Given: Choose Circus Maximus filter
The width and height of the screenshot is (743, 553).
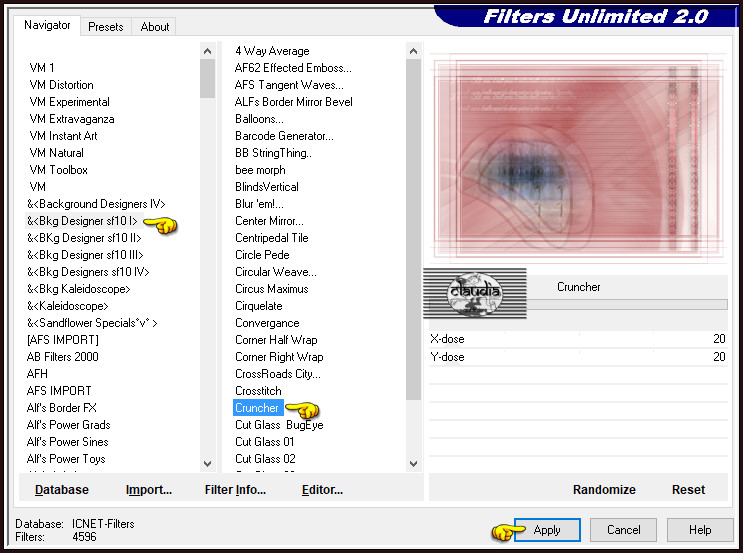Looking at the screenshot, I should pos(272,290).
